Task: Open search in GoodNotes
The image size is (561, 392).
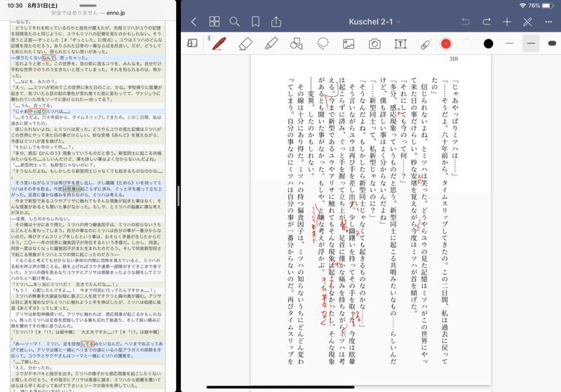Action: click(x=234, y=22)
